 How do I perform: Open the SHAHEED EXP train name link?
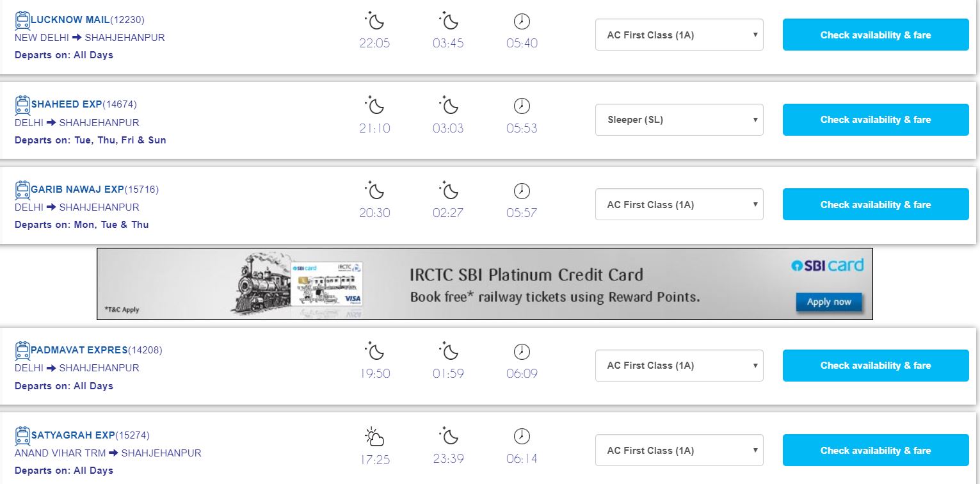[67, 104]
